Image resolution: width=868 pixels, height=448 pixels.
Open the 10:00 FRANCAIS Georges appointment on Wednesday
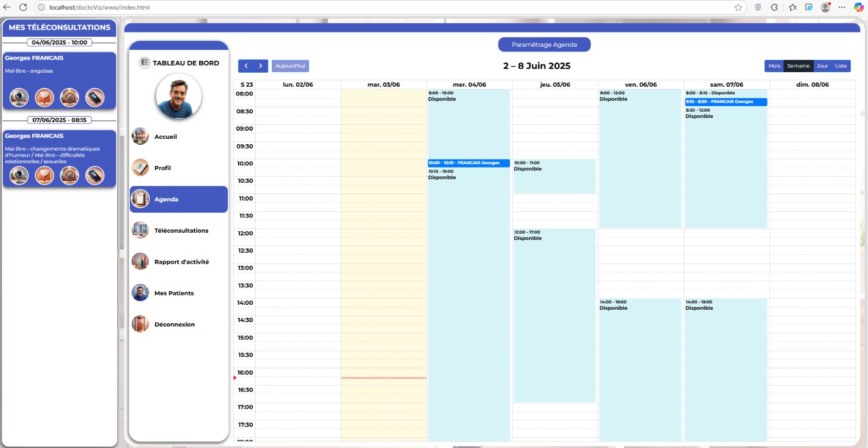[468, 163]
